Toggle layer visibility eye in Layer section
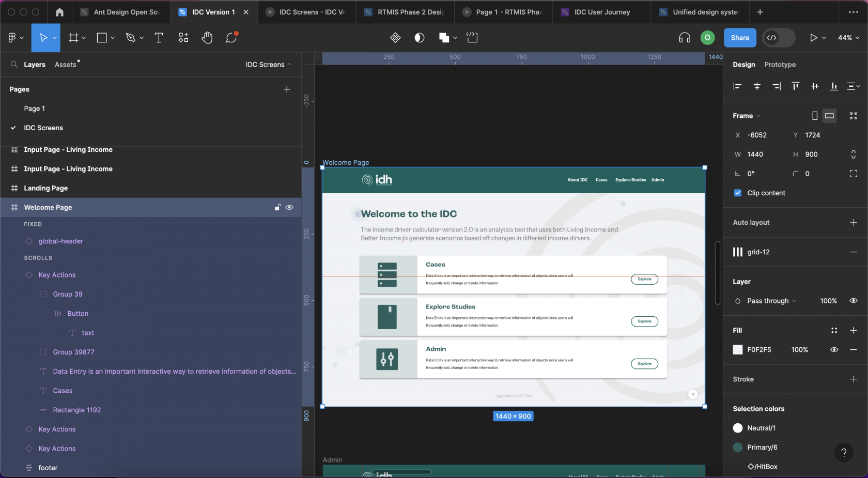The height and width of the screenshot is (478, 868). click(x=854, y=301)
